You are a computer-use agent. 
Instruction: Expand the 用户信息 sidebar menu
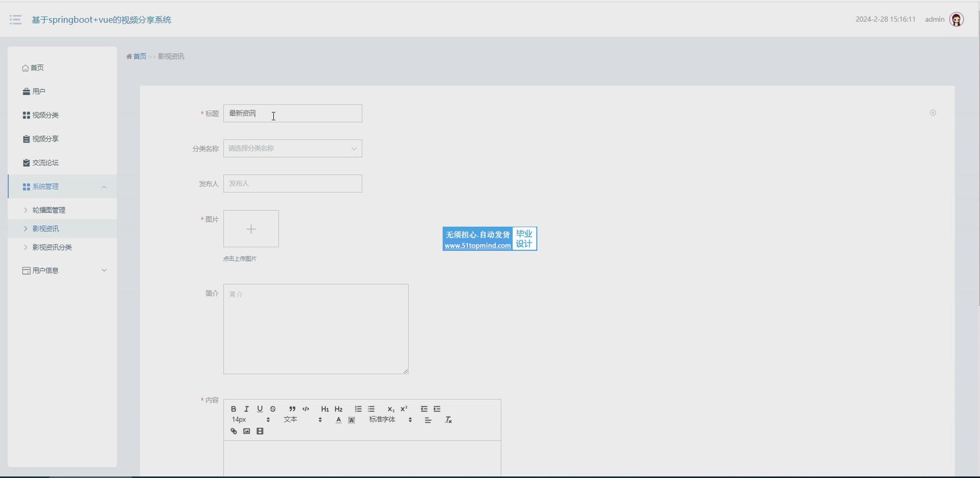[62, 270]
